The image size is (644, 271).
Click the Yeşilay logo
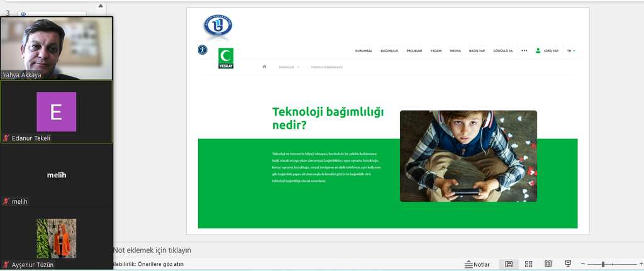coord(225,58)
